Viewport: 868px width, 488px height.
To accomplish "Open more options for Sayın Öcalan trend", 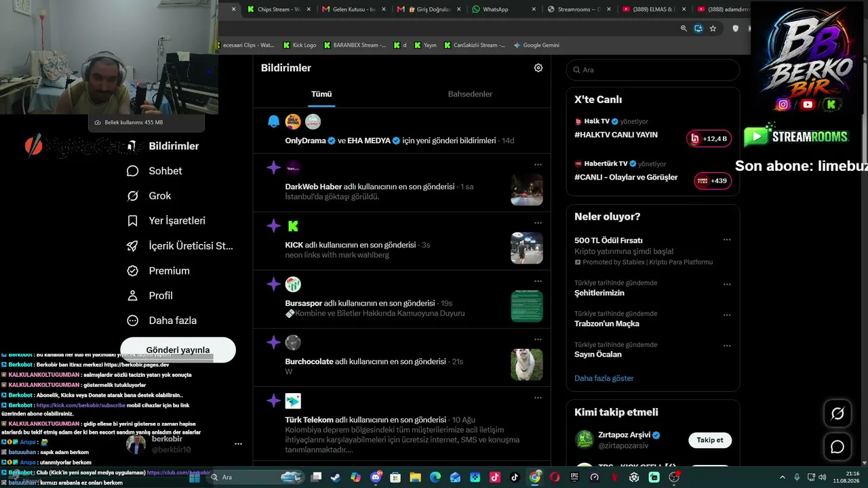I will 727,346.
